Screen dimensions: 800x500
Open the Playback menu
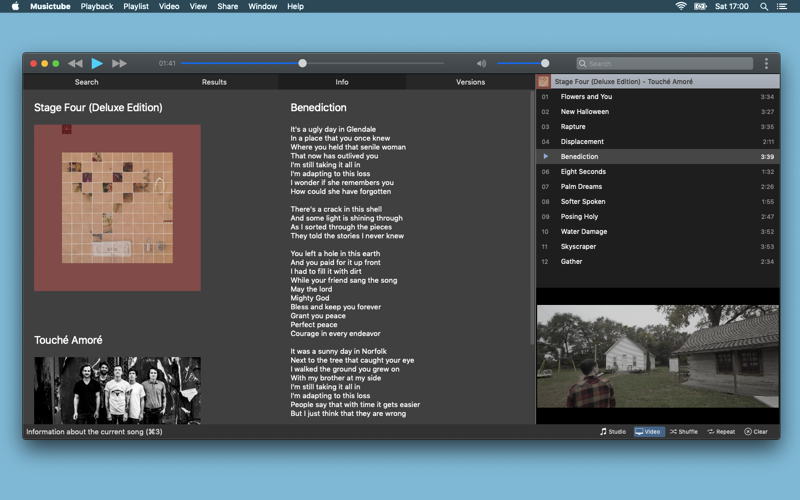[x=96, y=6]
